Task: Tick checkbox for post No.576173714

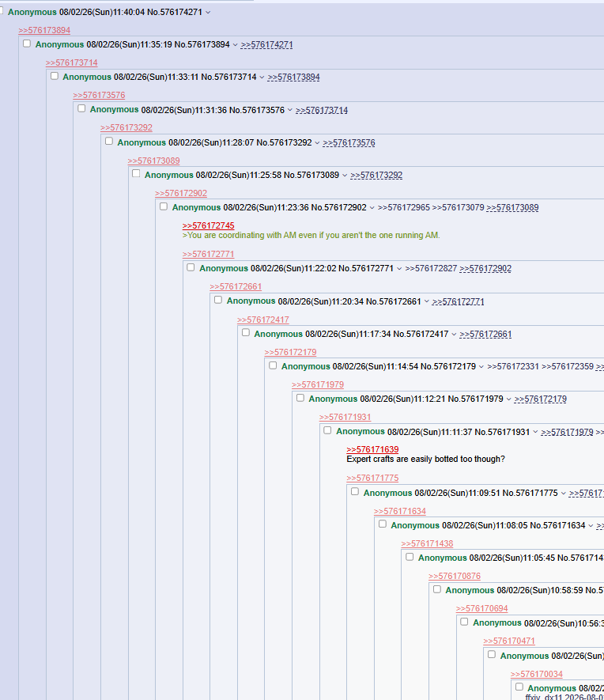Action: tap(55, 76)
